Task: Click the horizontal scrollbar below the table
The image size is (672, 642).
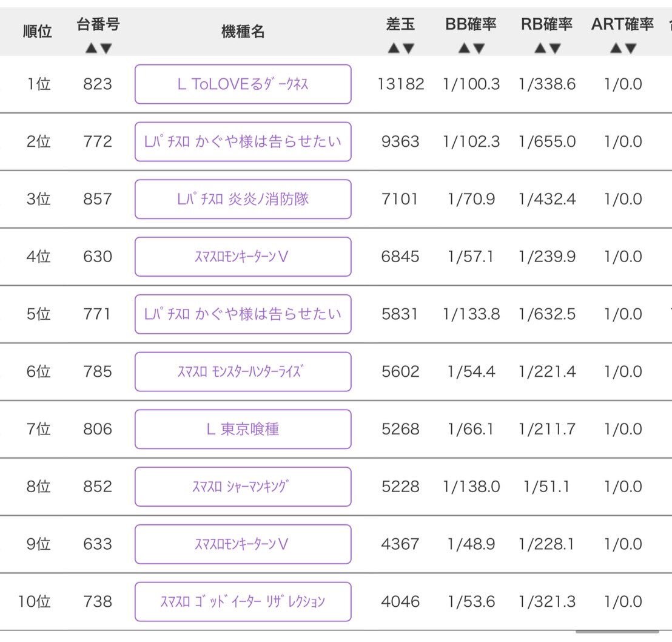Action: [x=617, y=631]
